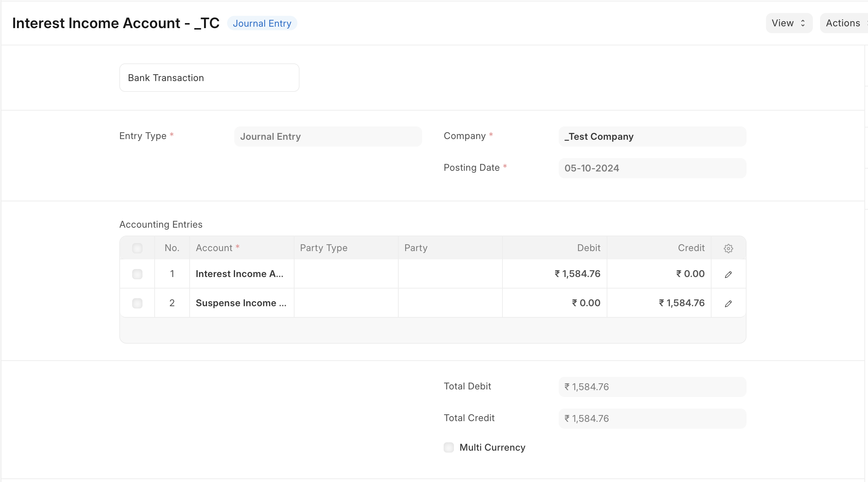Screen dimensions: 868x482
Task: Click the _Test Company field
Action: coord(652,137)
